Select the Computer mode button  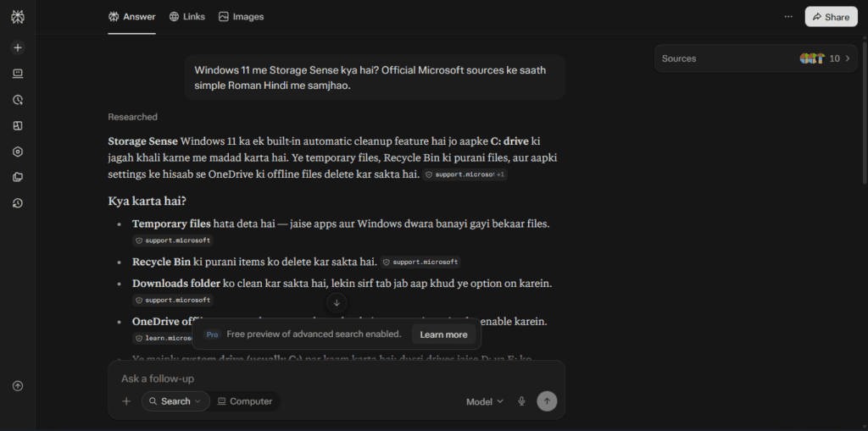click(x=244, y=401)
